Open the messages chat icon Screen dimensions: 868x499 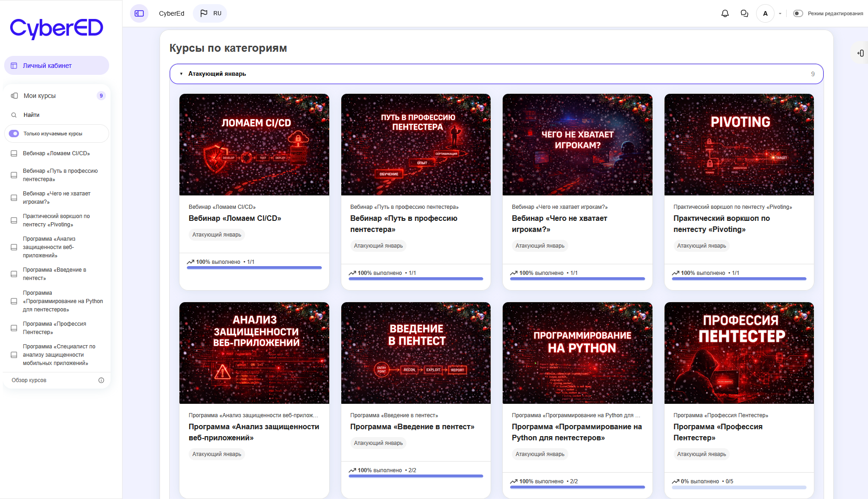click(x=744, y=13)
